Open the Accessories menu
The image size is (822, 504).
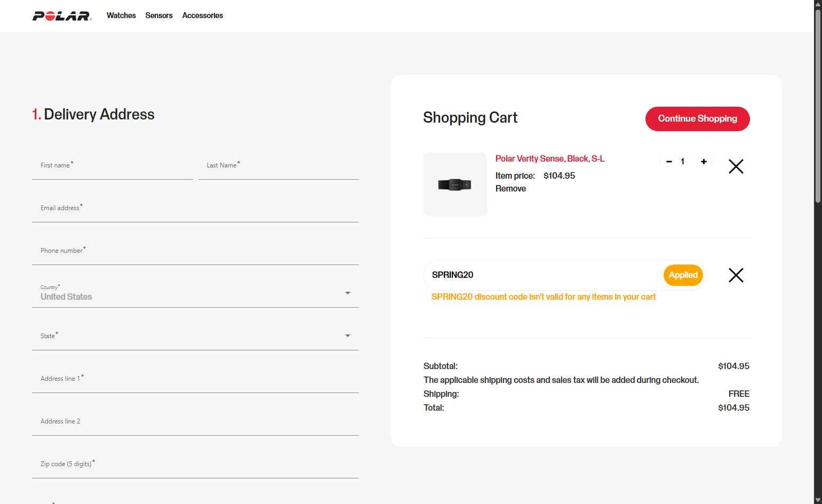(x=203, y=15)
